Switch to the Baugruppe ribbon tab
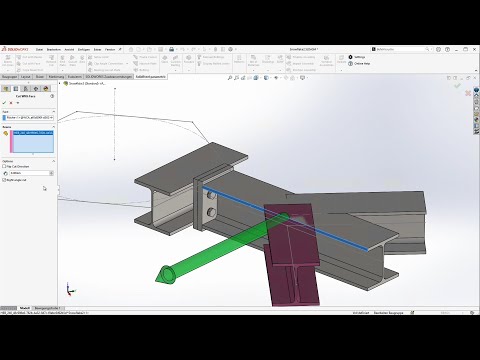This screenshot has width=480, height=360. pyautogui.click(x=9, y=77)
